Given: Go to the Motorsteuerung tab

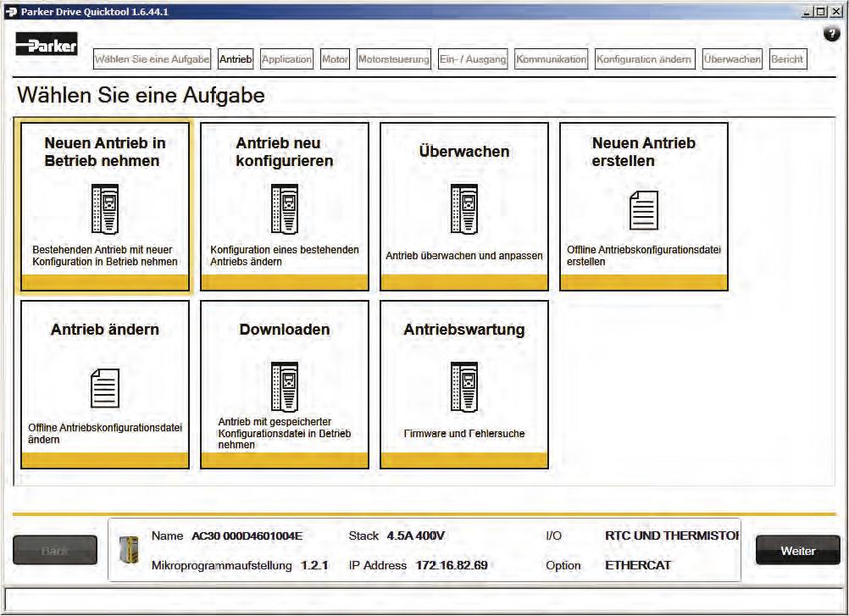Looking at the screenshot, I should [394, 59].
